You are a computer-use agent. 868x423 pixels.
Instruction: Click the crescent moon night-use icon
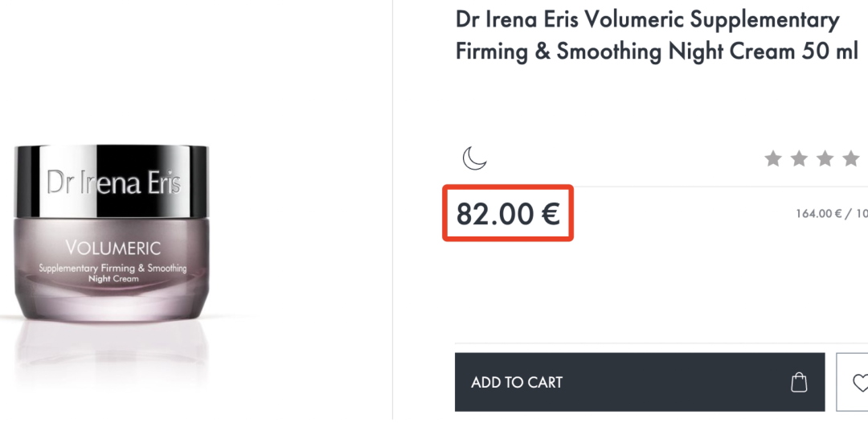(x=474, y=158)
